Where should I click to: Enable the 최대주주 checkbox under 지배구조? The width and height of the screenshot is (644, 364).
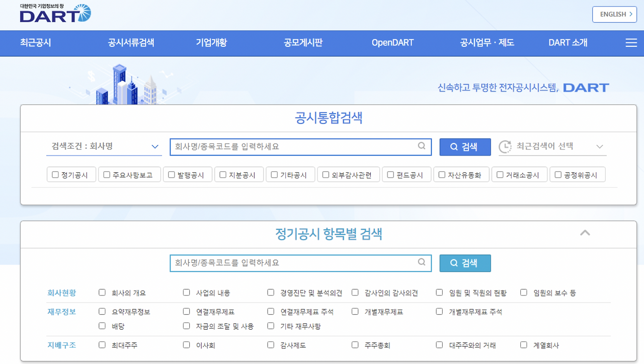pyautogui.click(x=102, y=345)
